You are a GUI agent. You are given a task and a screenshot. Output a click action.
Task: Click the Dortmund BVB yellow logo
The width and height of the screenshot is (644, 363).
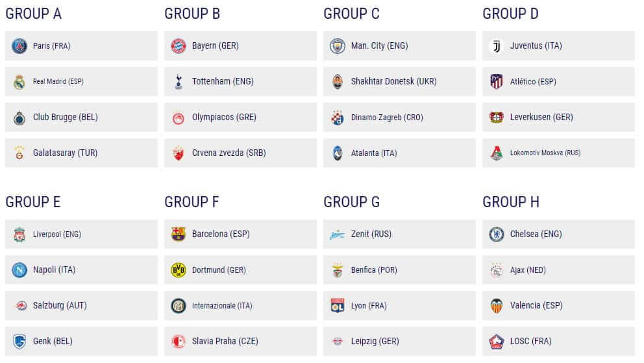pyautogui.click(x=178, y=270)
